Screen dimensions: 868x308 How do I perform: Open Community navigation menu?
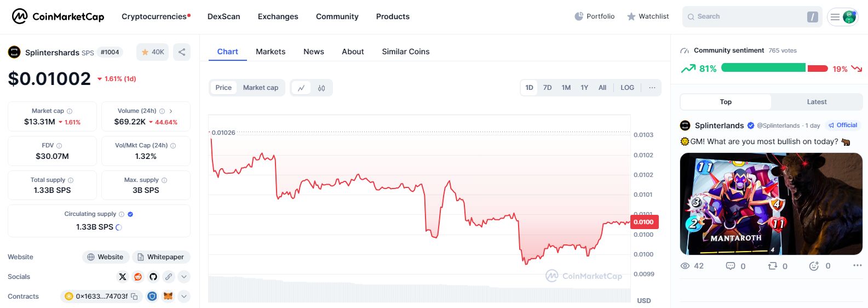click(x=337, y=16)
